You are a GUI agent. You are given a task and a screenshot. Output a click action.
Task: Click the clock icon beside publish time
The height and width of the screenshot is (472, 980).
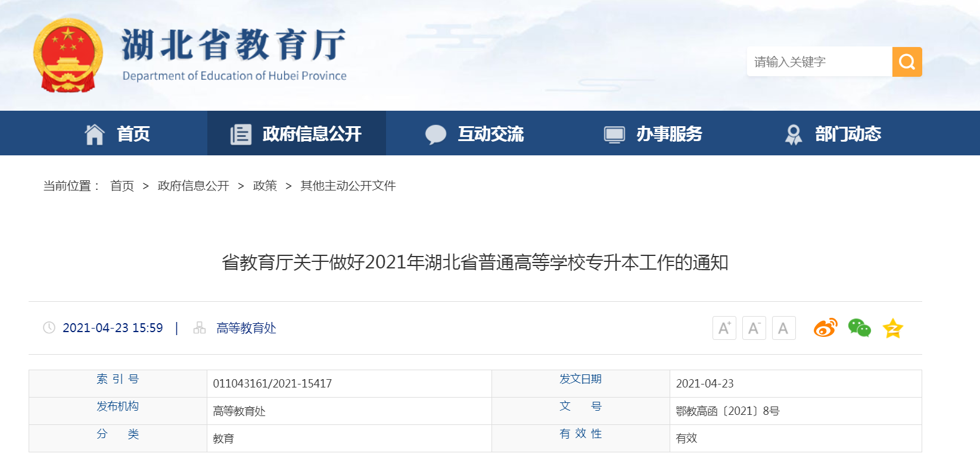(x=49, y=328)
